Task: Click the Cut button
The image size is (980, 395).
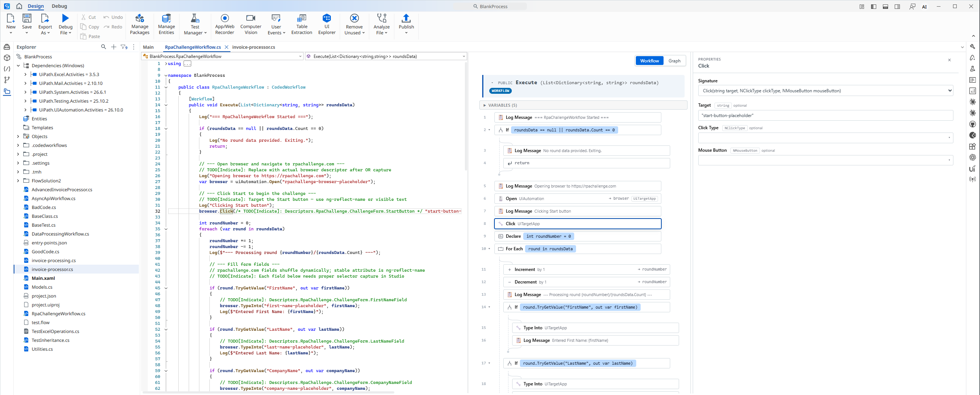Action: (x=88, y=17)
